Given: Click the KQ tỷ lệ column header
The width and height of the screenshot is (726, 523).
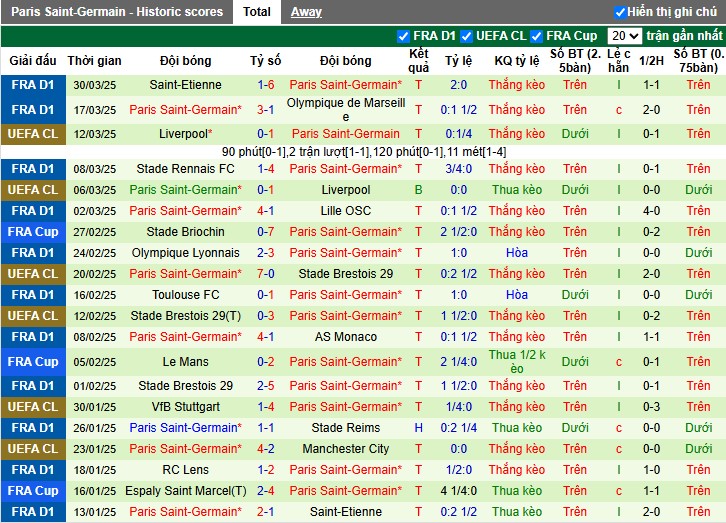Looking at the screenshot, I should coord(517,61).
